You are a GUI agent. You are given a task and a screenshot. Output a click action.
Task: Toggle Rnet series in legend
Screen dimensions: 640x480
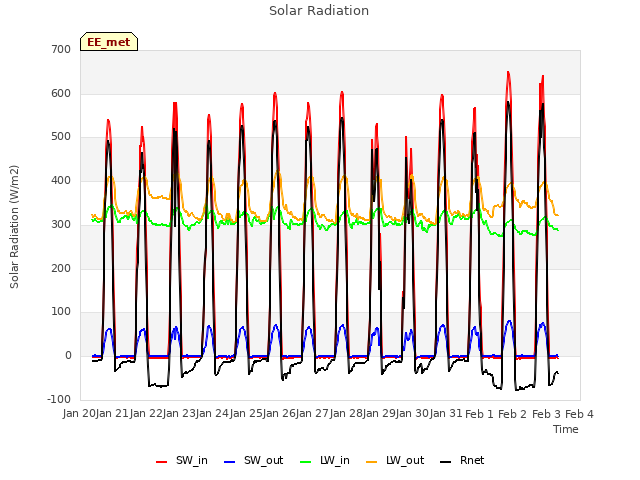click(x=462, y=460)
